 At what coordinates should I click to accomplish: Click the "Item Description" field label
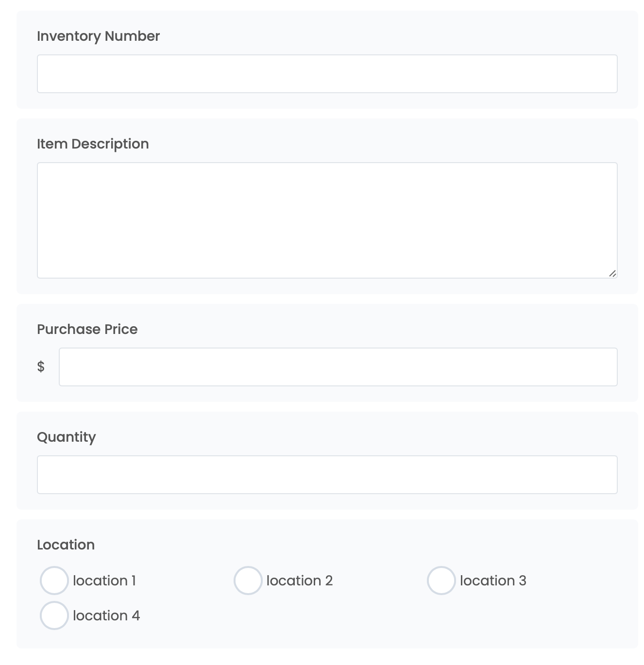click(93, 144)
